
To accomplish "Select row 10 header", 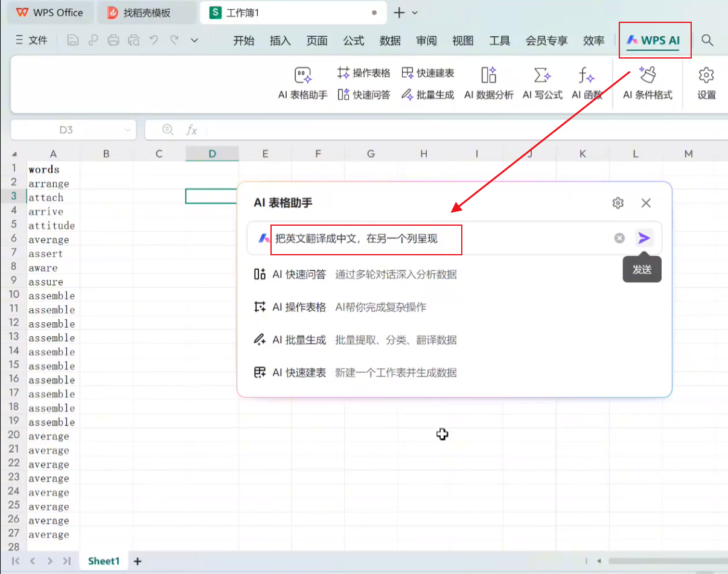I will pyautogui.click(x=14, y=295).
